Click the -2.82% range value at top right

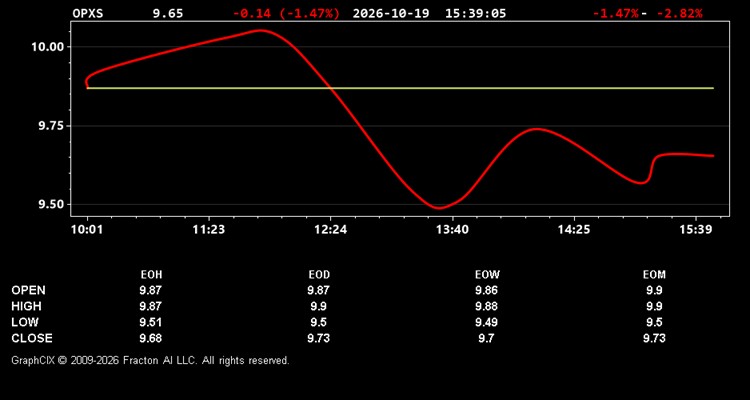(x=679, y=13)
